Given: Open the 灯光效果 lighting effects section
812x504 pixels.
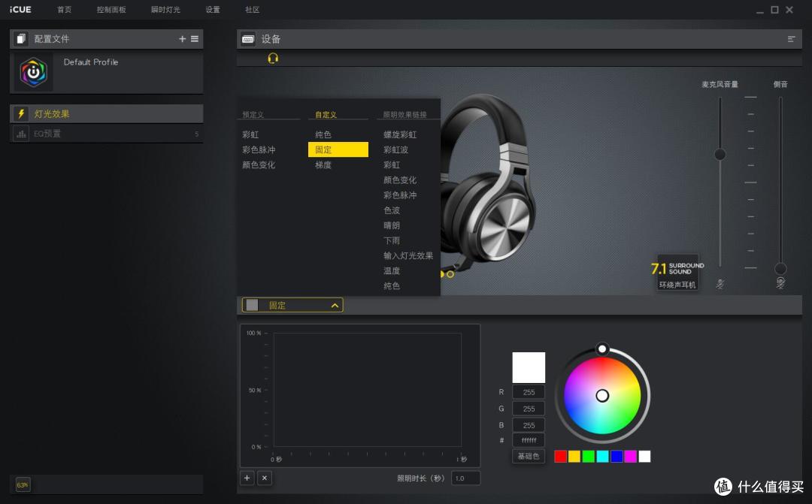Looking at the screenshot, I should pos(106,114).
